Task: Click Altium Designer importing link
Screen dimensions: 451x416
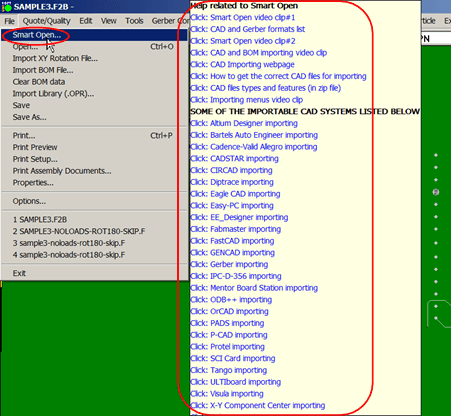Action: tap(244, 123)
